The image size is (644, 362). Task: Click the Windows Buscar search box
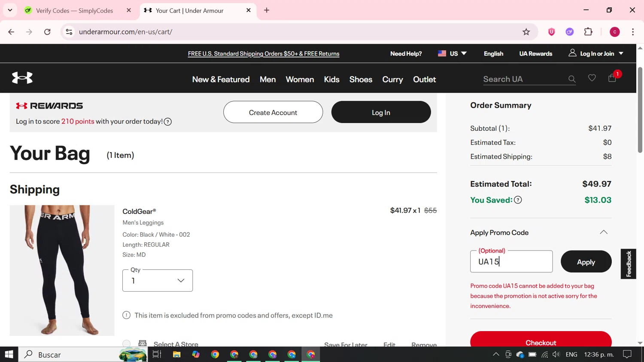[x=83, y=355]
